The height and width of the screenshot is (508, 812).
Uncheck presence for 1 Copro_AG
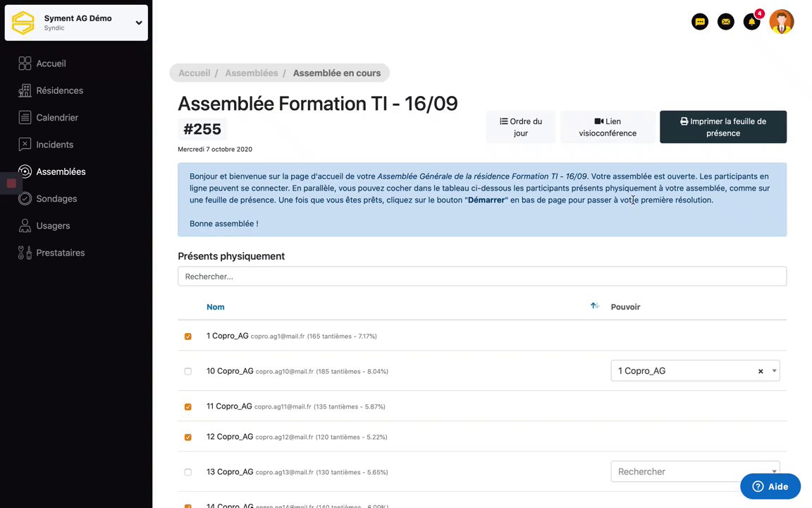[188, 337]
